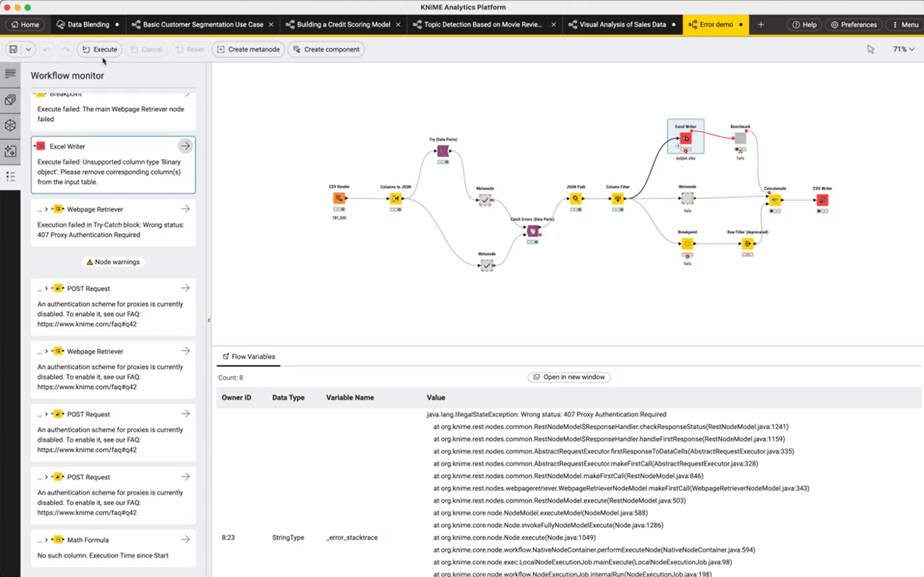Open the Help menu
The height and width of the screenshot is (577, 924).
[804, 24]
